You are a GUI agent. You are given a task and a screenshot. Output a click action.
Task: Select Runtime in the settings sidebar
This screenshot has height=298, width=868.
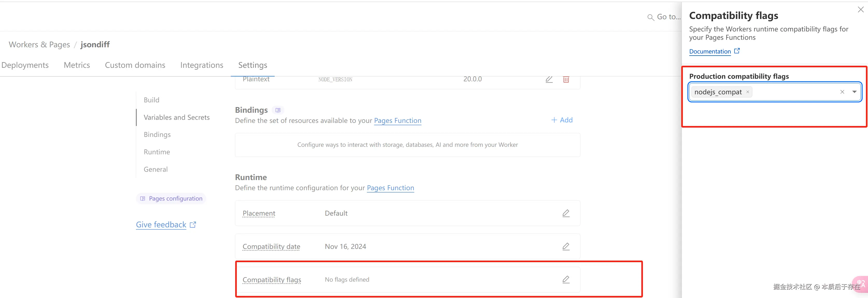click(x=157, y=152)
